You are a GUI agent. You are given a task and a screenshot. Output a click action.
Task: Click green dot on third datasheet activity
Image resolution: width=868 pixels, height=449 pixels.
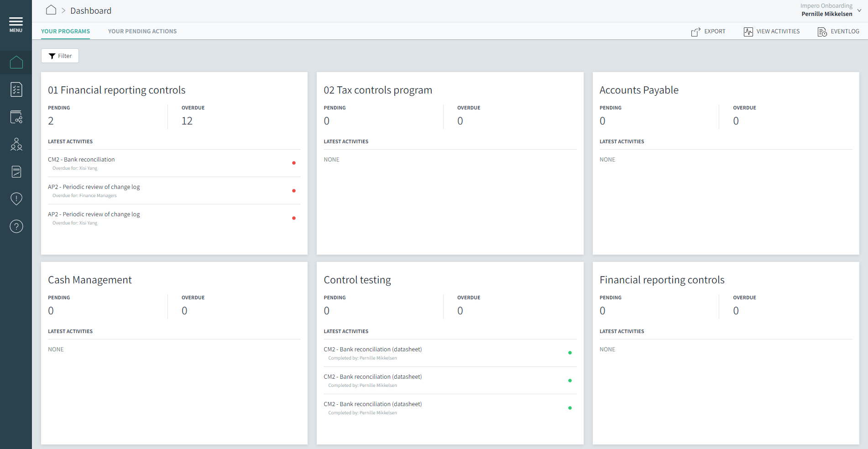coord(570,408)
